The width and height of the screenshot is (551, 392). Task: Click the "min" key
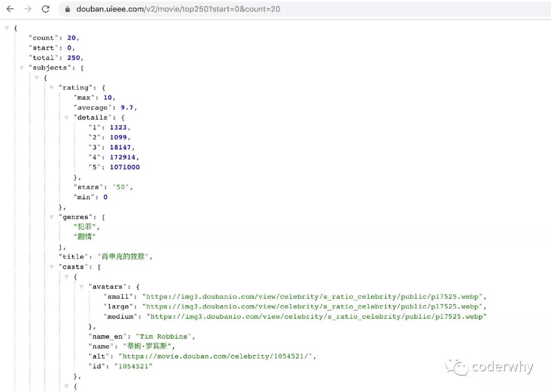click(84, 197)
